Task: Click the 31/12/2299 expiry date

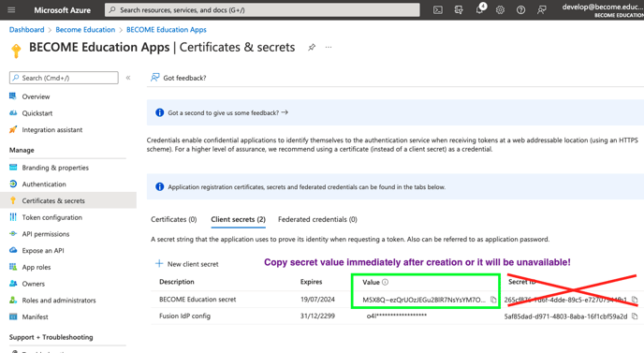Action: [317, 316]
